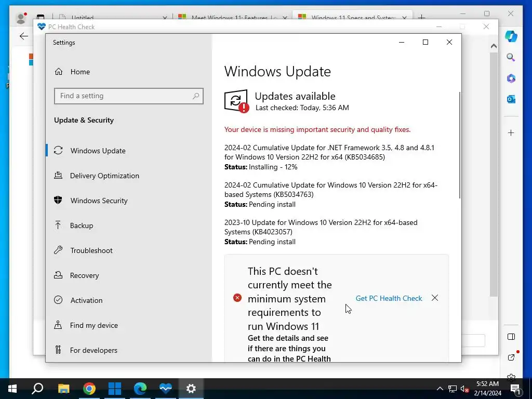Open taskbar Search
This screenshot has width=532, height=399.
point(37,389)
